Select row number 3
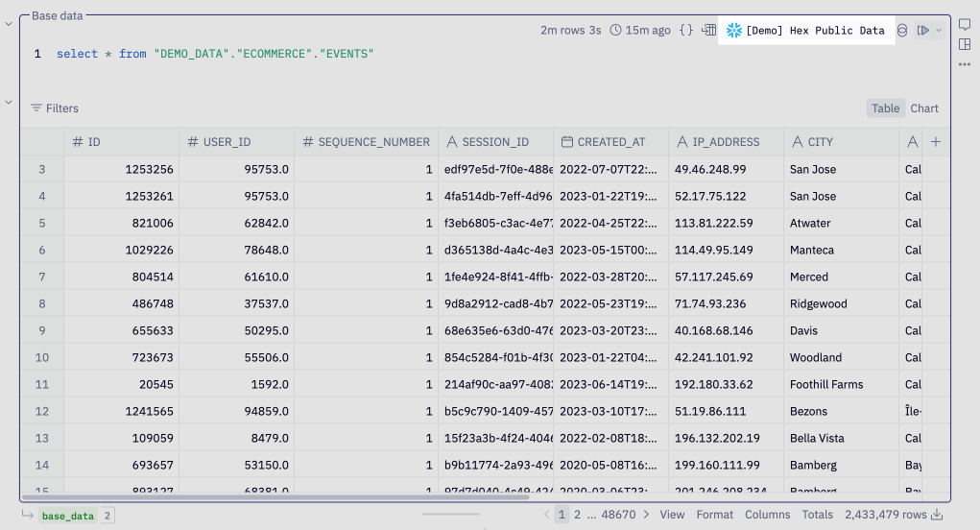980x530 pixels. pos(42,169)
